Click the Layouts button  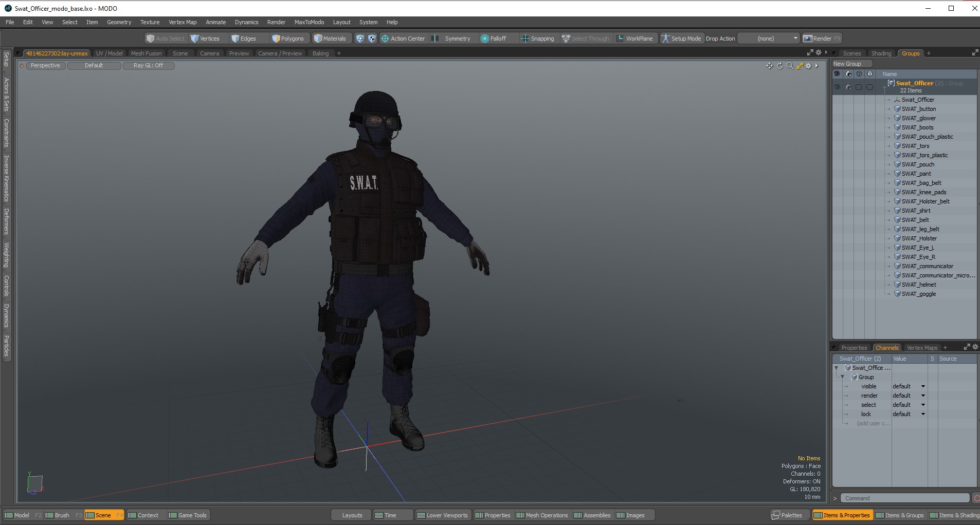pyautogui.click(x=352, y=515)
